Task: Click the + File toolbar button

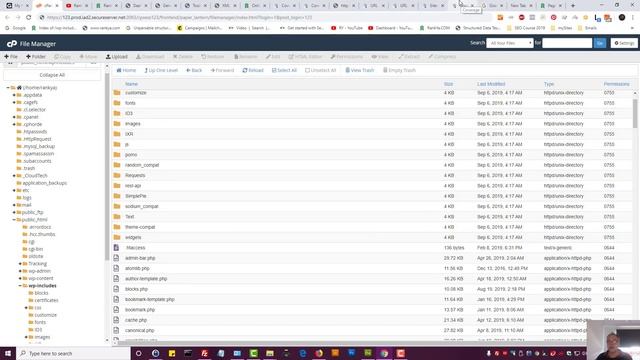Action: coord(11,57)
